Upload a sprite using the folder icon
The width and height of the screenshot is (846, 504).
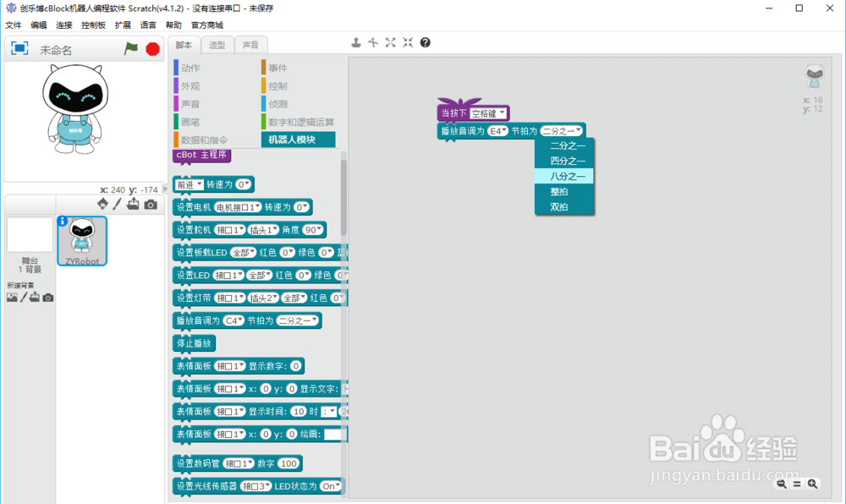[x=131, y=203]
